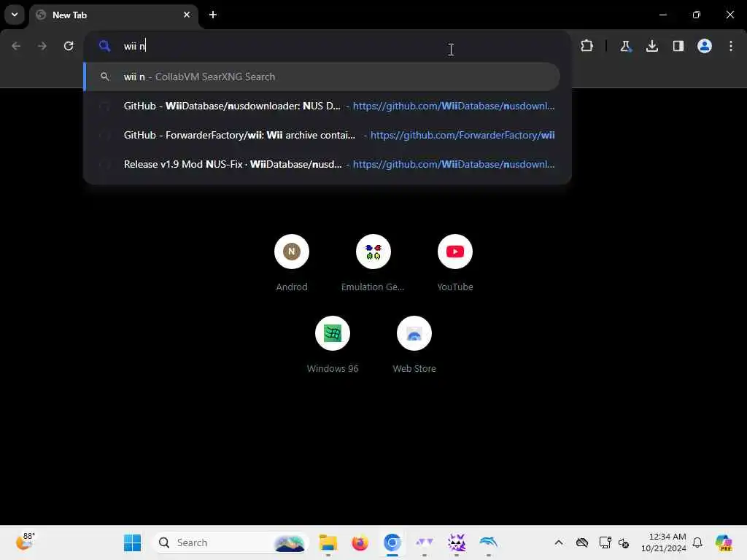The image size is (747, 560).
Task: Open Chrome Labs flask icon
Action: [625, 46]
